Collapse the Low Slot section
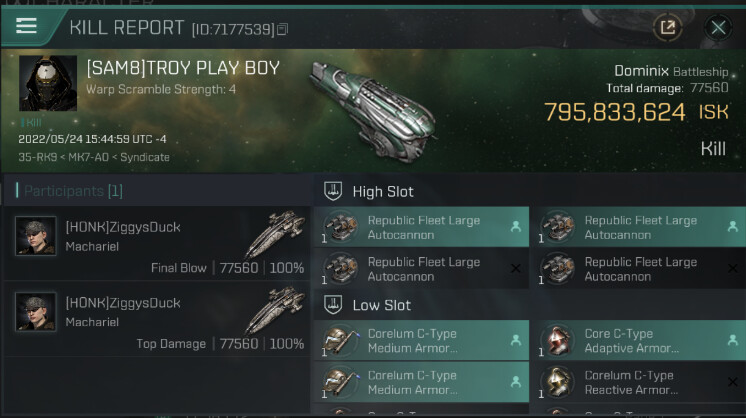The width and height of the screenshot is (746, 418). click(x=335, y=305)
